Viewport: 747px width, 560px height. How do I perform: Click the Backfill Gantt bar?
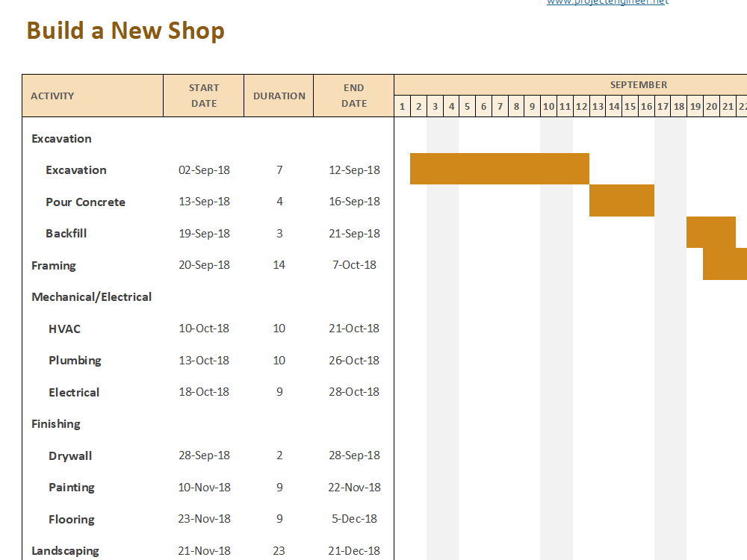(711, 232)
